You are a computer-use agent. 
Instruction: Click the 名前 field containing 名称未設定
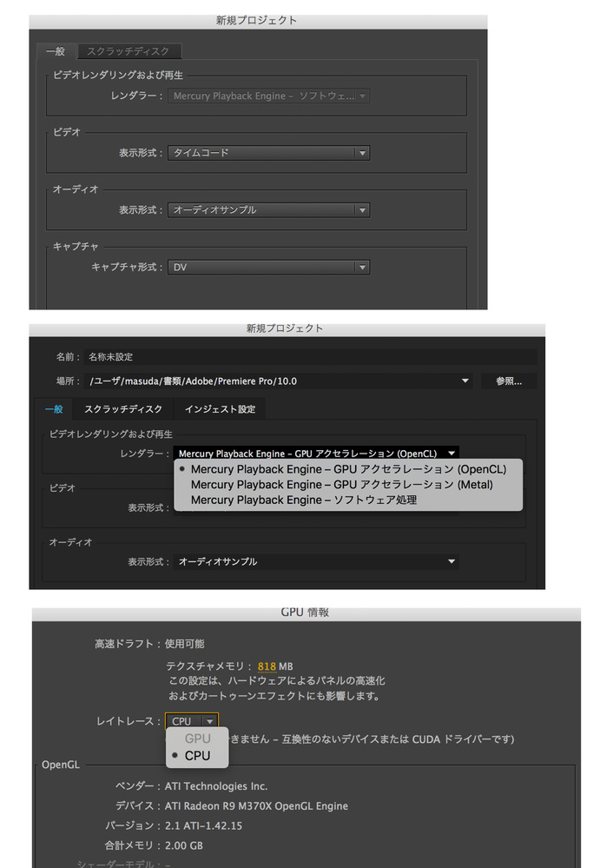[310, 357]
